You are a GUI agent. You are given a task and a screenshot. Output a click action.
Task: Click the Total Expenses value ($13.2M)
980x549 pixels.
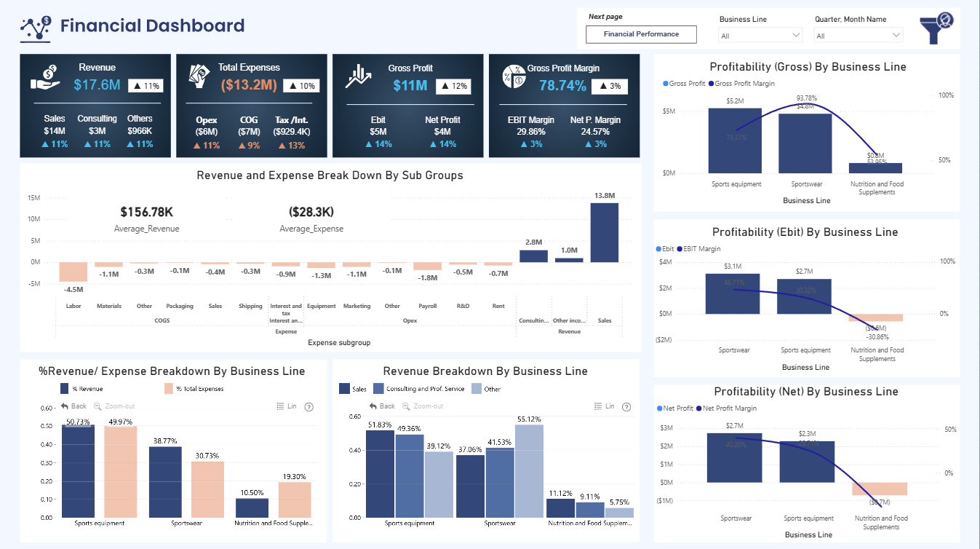[x=249, y=85]
